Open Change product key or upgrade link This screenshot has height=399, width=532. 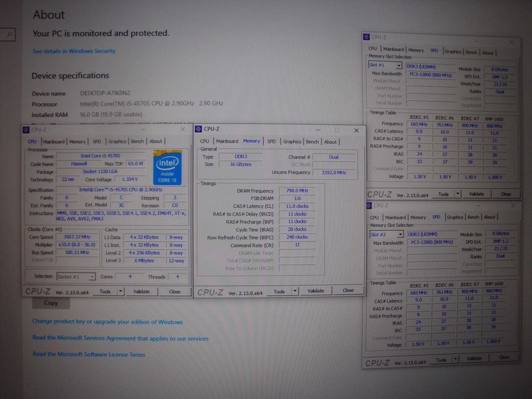(x=107, y=321)
